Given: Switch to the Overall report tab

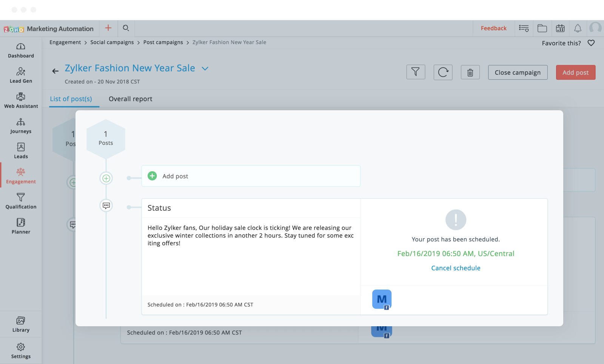Looking at the screenshot, I should (130, 99).
